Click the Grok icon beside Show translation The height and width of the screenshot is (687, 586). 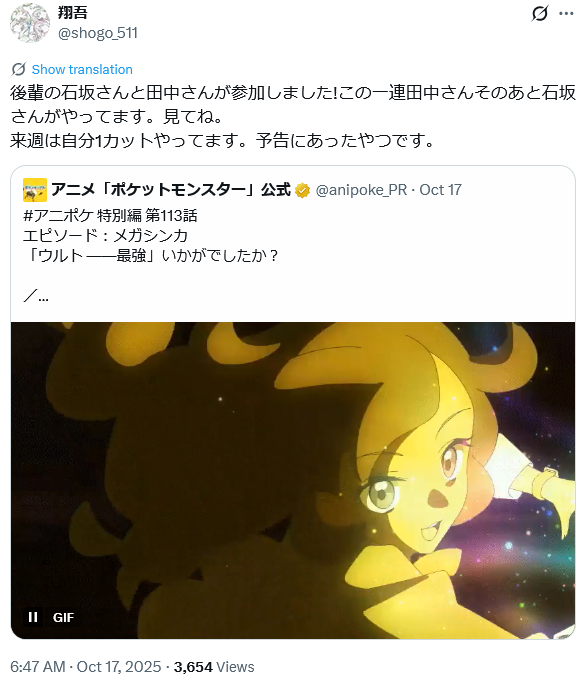click(x=18, y=69)
